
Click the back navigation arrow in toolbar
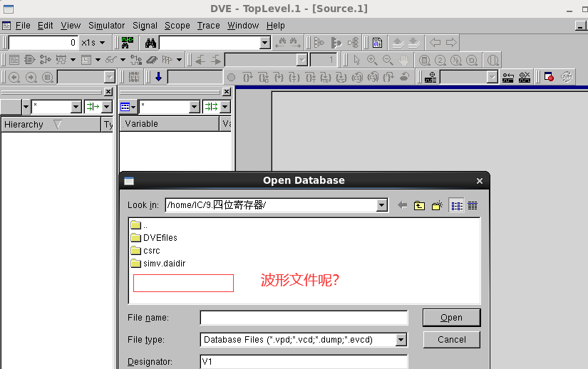[435, 42]
